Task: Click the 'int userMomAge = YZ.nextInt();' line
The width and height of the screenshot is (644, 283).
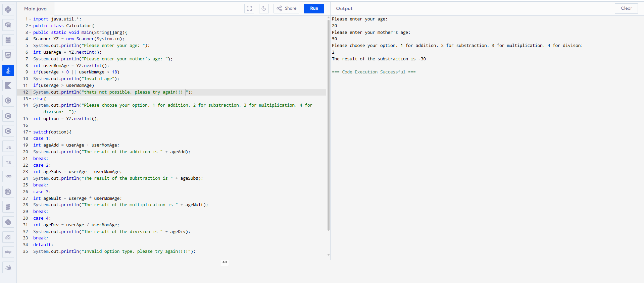Action: click(71, 66)
